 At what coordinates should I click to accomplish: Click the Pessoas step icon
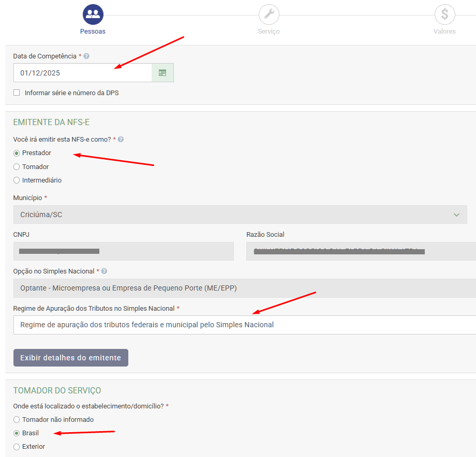point(93,14)
